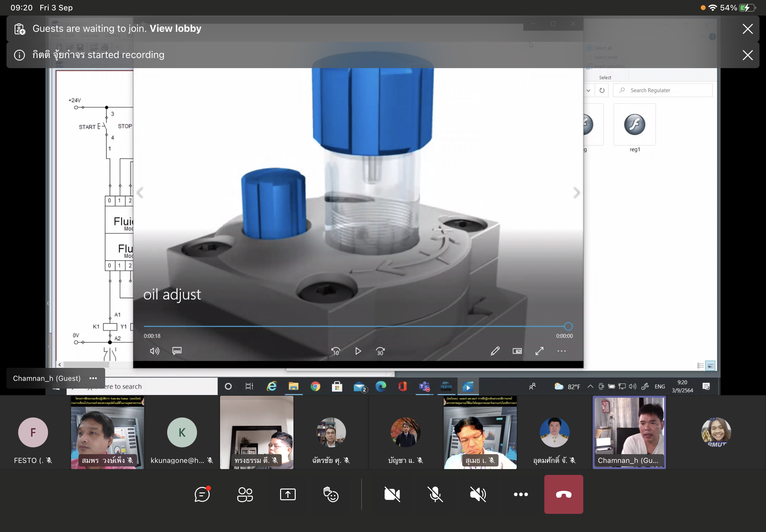This screenshot has width=766, height=532.
Task: Open Microsoft Edge on shared taskbar
Action: point(380,386)
